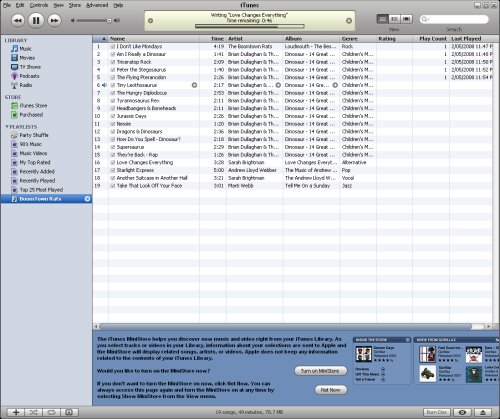Open the File menu
Screen dimensions: 500x419
7,5
